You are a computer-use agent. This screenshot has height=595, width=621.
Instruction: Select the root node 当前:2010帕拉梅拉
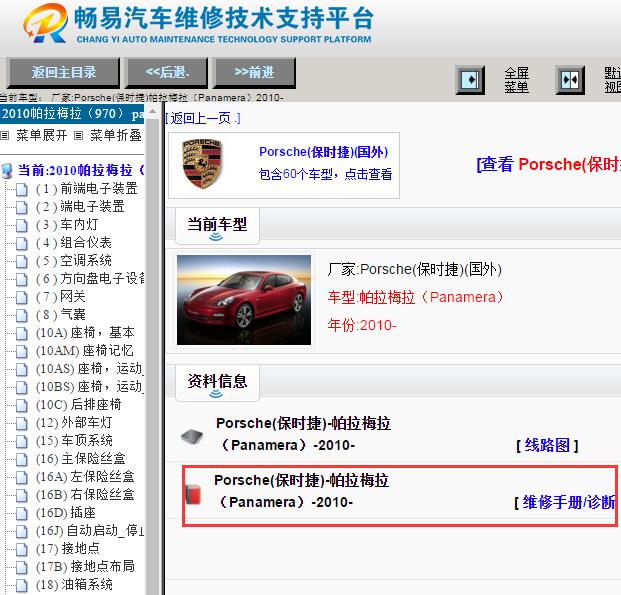[x=81, y=170]
